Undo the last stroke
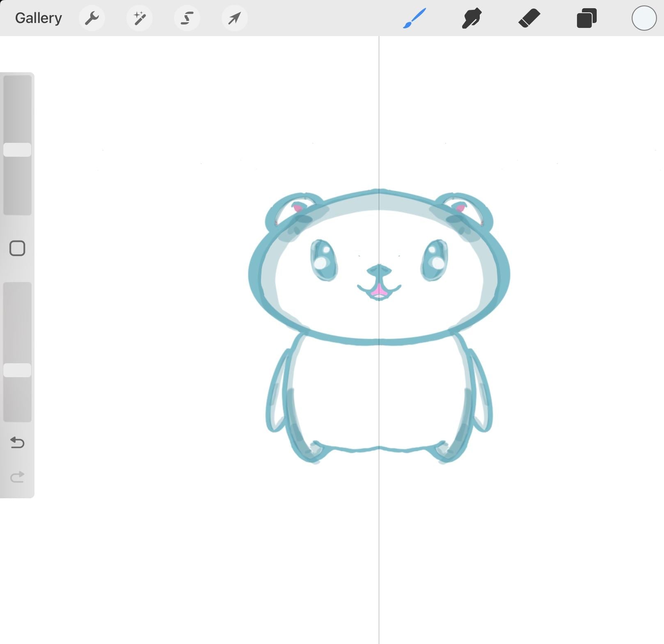Viewport: 664px width, 644px height. (x=17, y=442)
